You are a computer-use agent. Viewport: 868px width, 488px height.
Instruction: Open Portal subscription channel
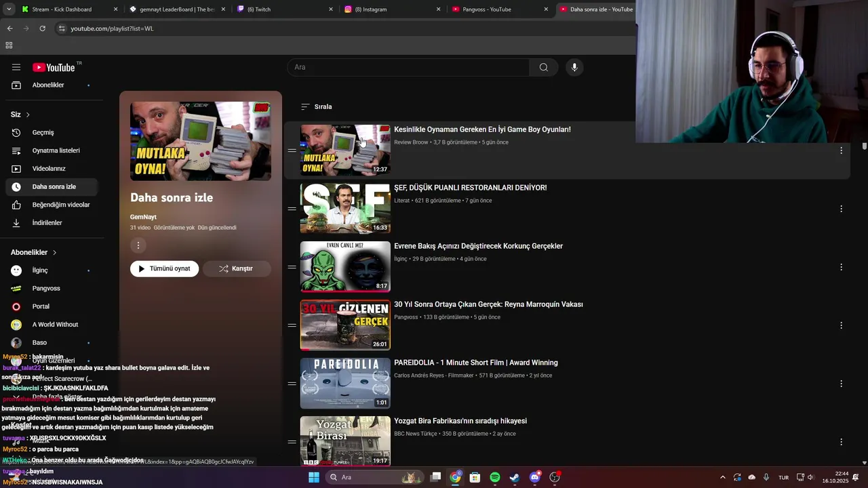pyautogui.click(x=52, y=306)
